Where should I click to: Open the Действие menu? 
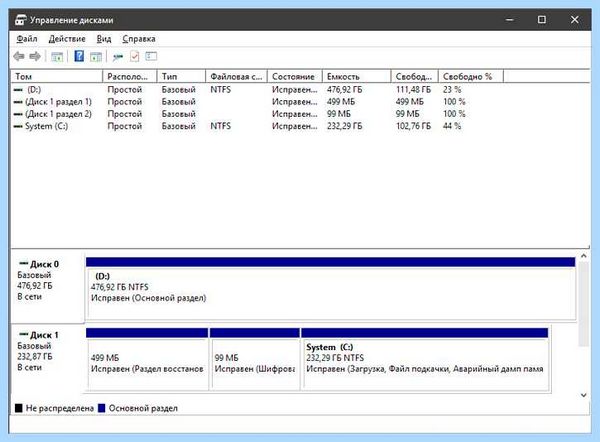67,39
